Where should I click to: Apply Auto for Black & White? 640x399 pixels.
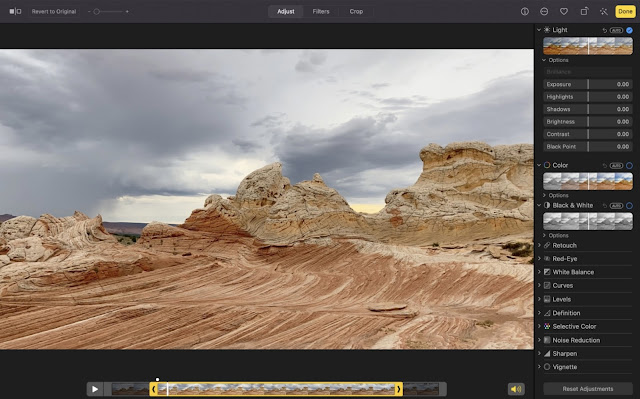616,206
